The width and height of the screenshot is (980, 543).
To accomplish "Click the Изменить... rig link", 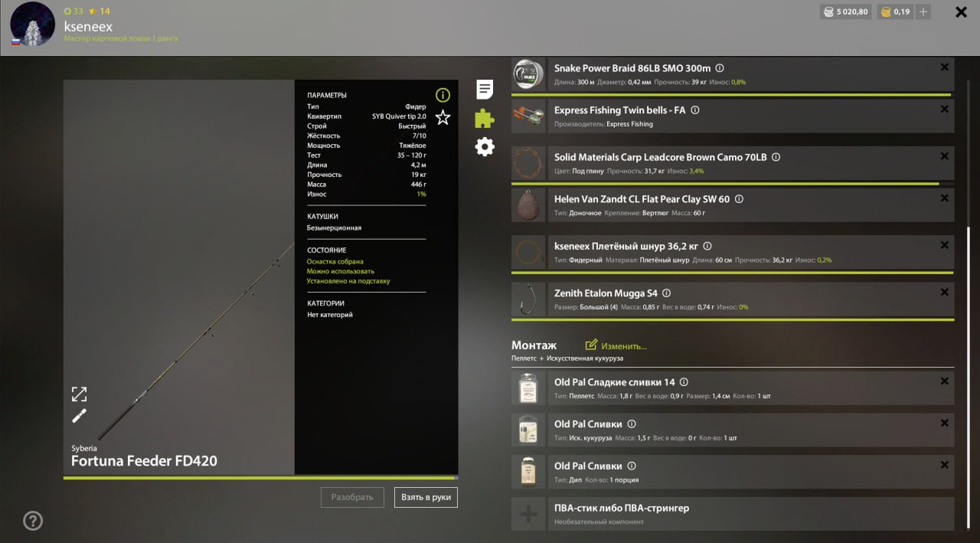I will tap(616, 346).
